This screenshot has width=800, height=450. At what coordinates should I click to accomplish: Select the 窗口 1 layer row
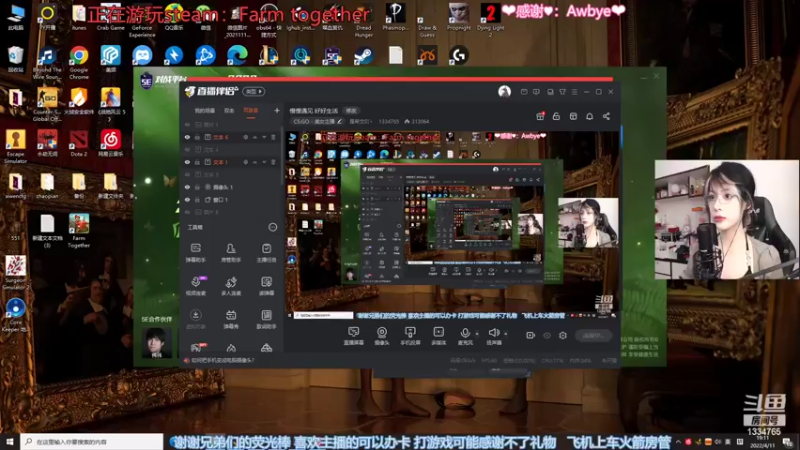point(232,199)
